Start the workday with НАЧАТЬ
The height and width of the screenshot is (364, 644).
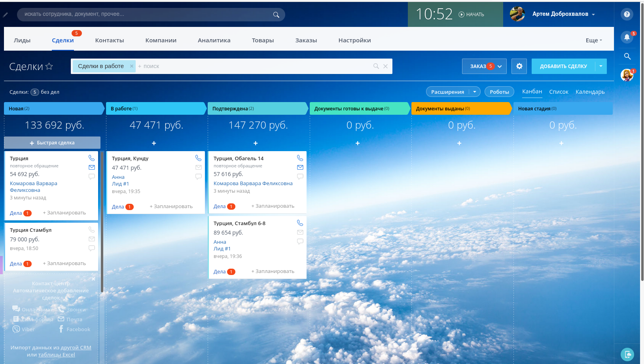coord(471,15)
